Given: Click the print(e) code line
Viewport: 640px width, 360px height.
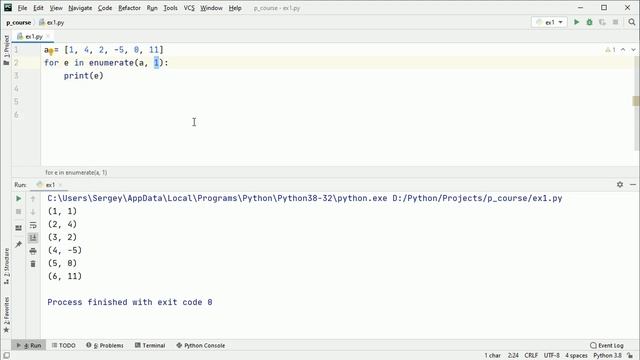Looking at the screenshot, I should pyautogui.click(x=84, y=76).
